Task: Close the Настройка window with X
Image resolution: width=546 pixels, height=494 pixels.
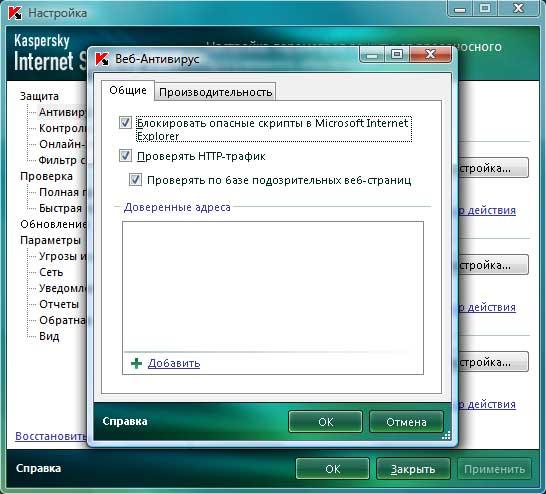Action: (x=518, y=9)
